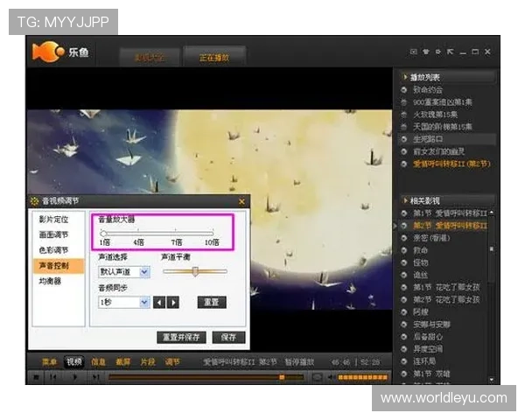Click the left arrow for 音频同步
The width and height of the screenshot is (525, 420).
(159, 302)
